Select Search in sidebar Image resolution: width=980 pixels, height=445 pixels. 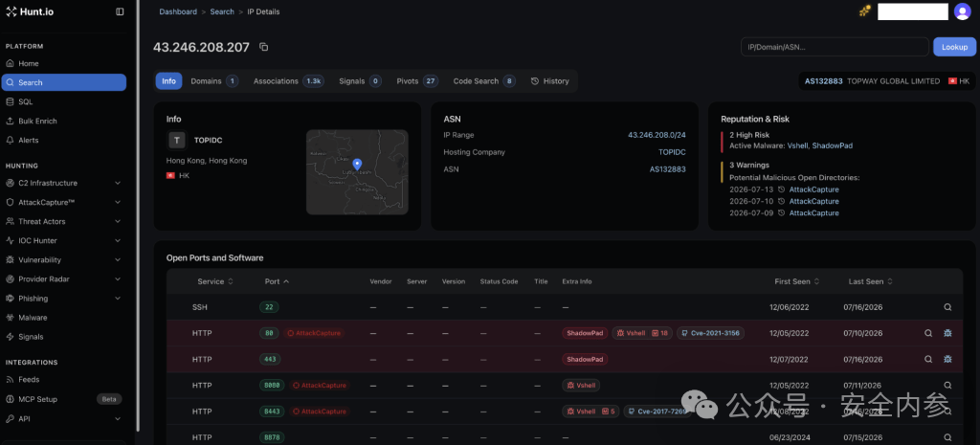64,82
